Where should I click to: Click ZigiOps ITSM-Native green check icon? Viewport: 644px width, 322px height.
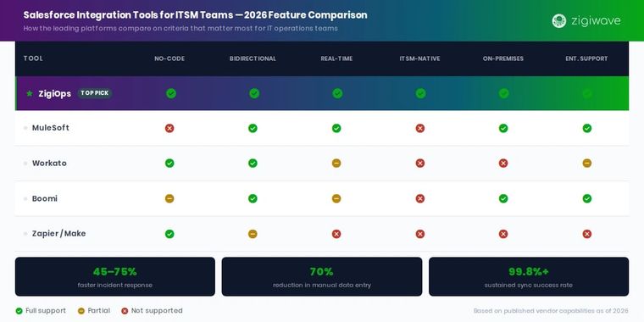click(420, 94)
